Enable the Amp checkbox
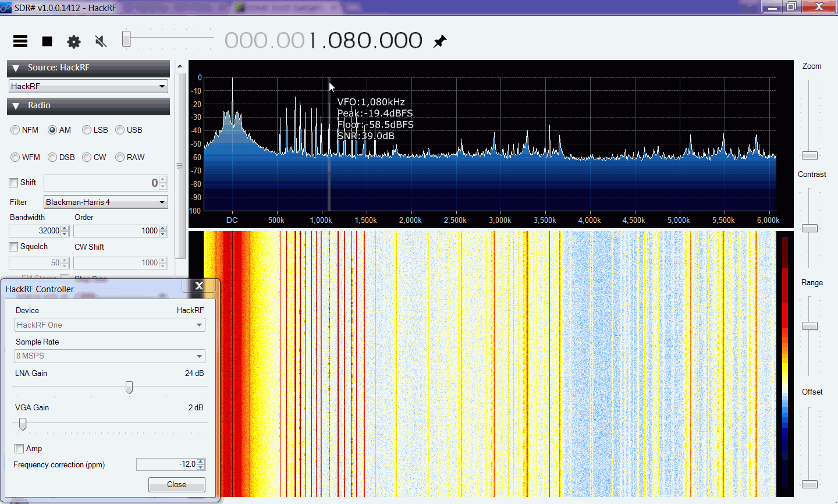 (x=19, y=449)
